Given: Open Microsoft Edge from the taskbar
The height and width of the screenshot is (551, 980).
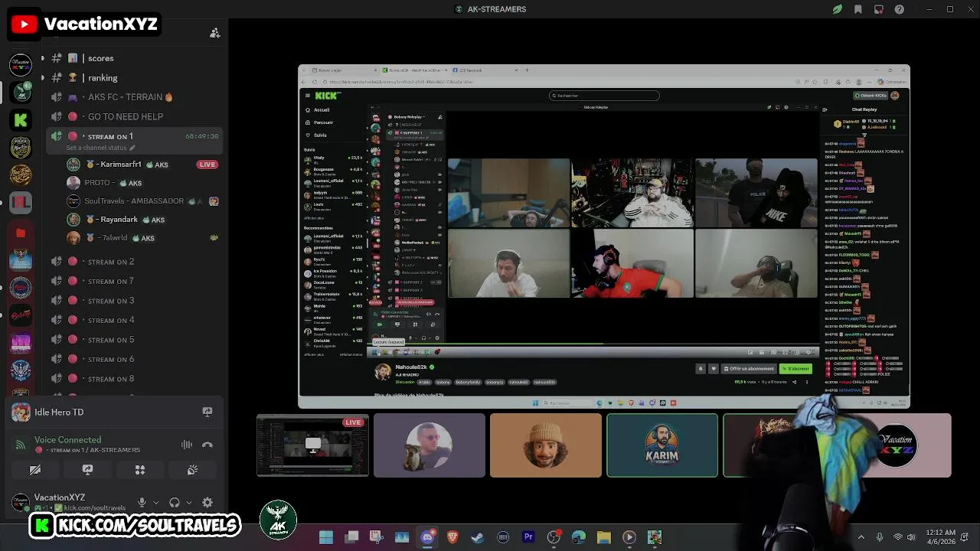Looking at the screenshot, I should point(579,537).
